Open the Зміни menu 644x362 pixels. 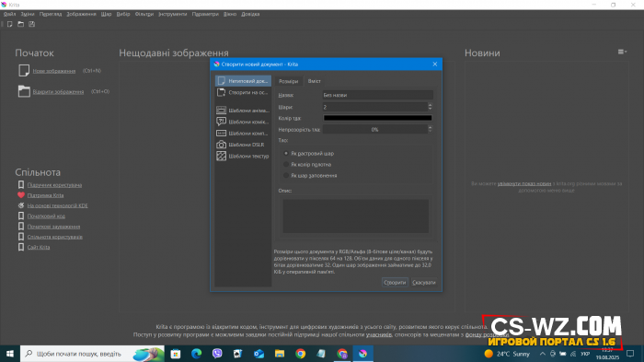pos(28,14)
